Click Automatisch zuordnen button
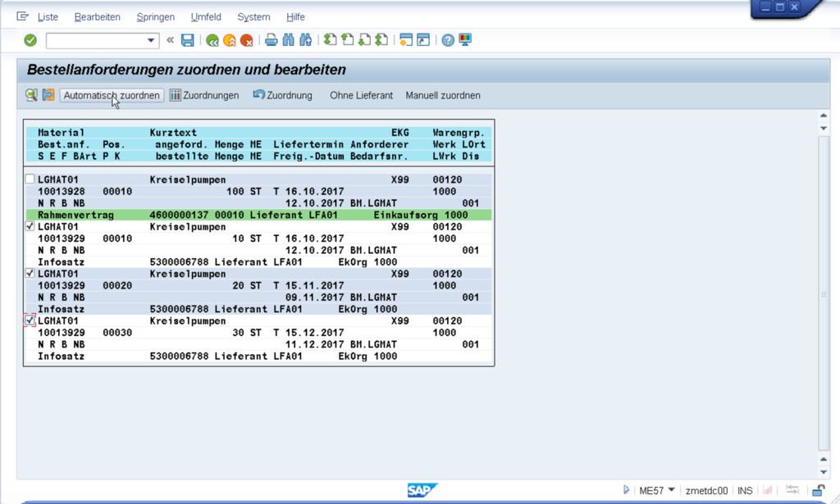 (x=112, y=95)
